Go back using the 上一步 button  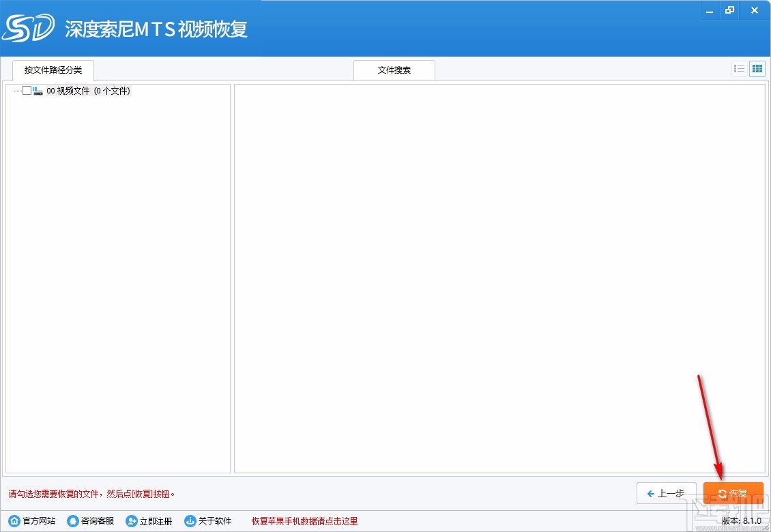tap(667, 492)
